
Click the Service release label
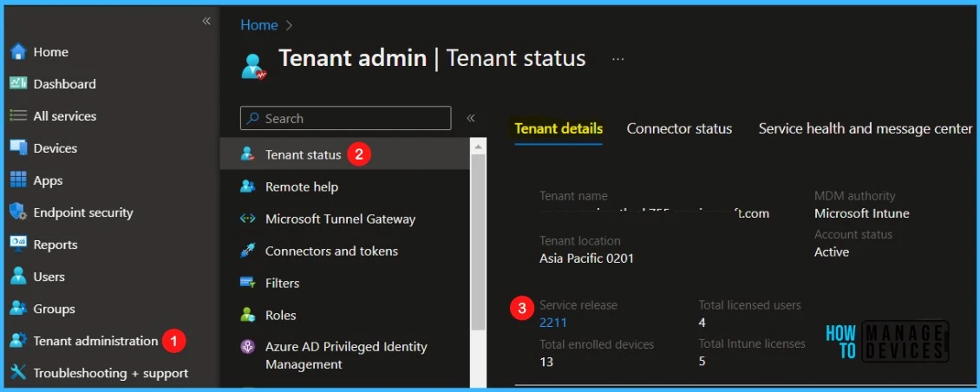(578, 305)
